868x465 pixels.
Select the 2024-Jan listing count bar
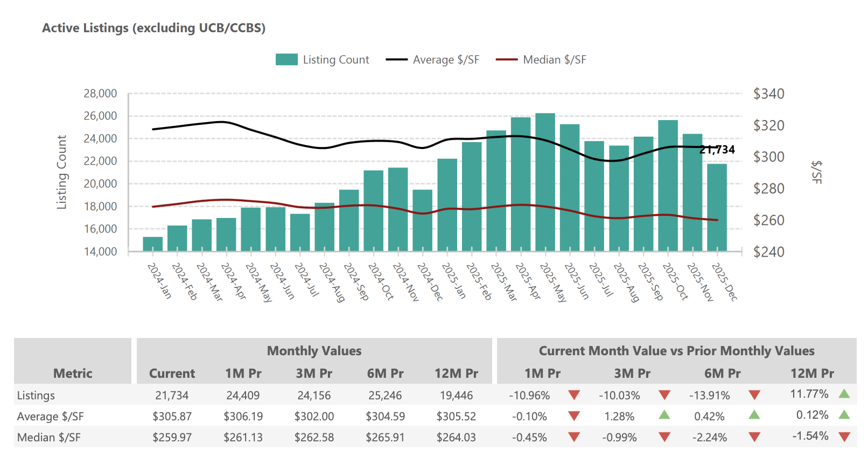153,244
